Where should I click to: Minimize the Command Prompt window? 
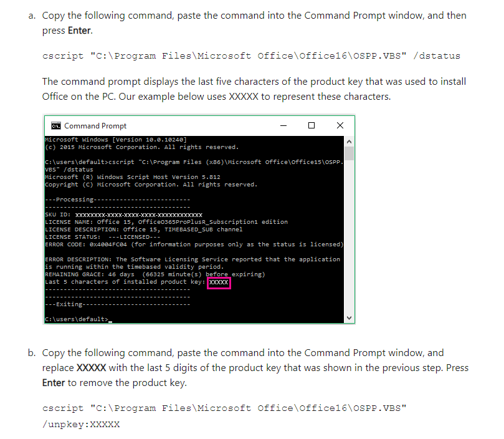[x=283, y=125]
